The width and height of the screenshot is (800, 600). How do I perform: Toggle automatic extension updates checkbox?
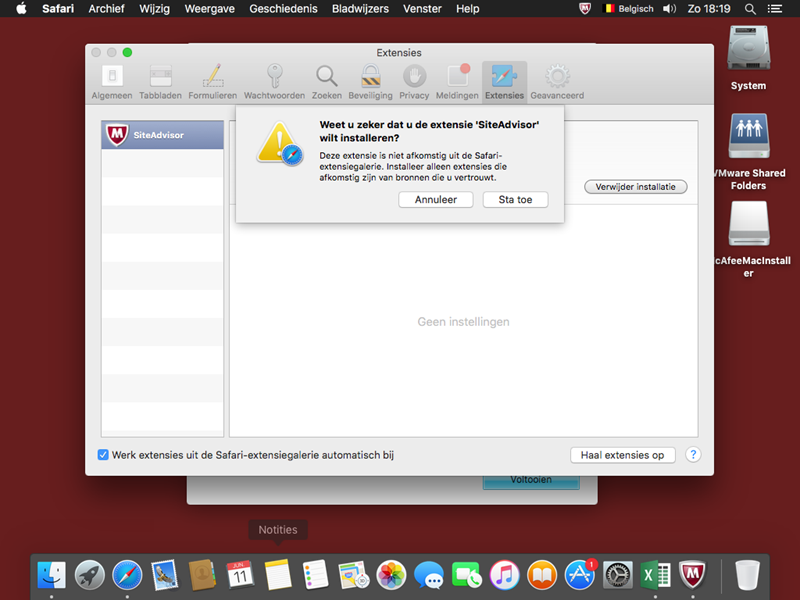pyautogui.click(x=103, y=455)
